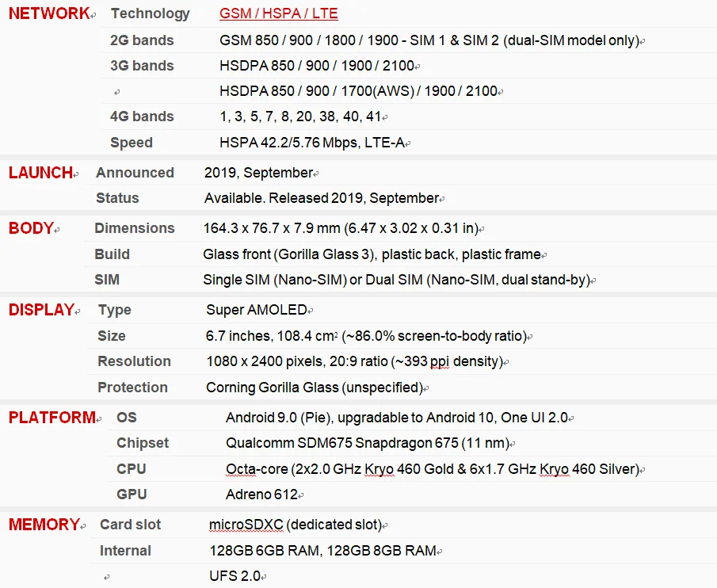The width and height of the screenshot is (717, 588).
Task: Click the 2G bands label
Action: (142, 40)
